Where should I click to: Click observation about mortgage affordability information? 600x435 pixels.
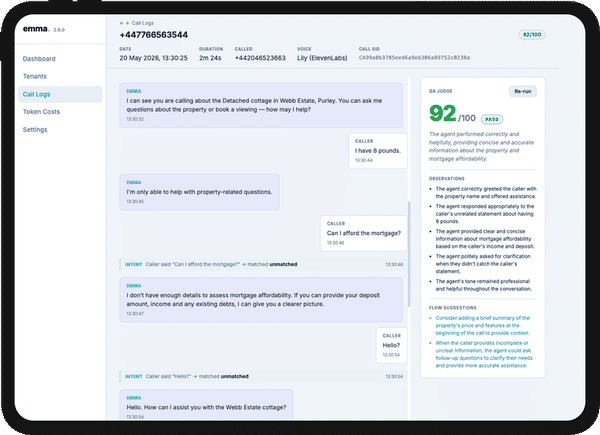coord(485,239)
